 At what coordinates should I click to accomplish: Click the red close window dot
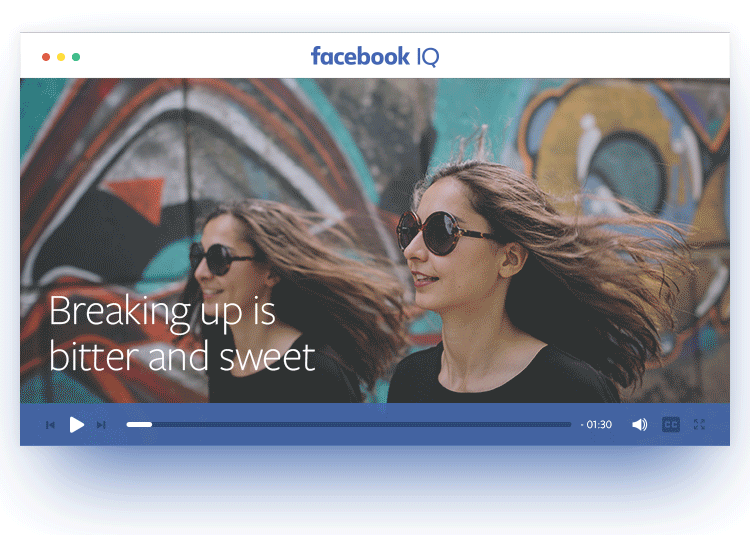(x=46, y=57)
